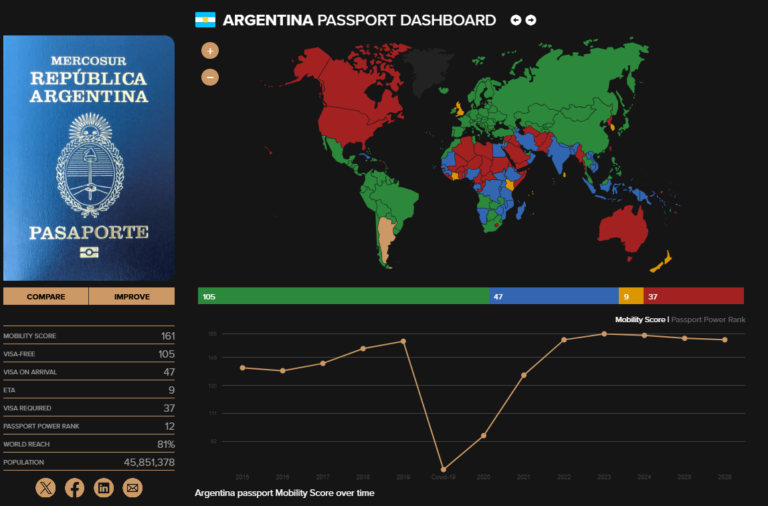
Task: Click the map zoom in plus button
Action: click(x=210, y=50)
